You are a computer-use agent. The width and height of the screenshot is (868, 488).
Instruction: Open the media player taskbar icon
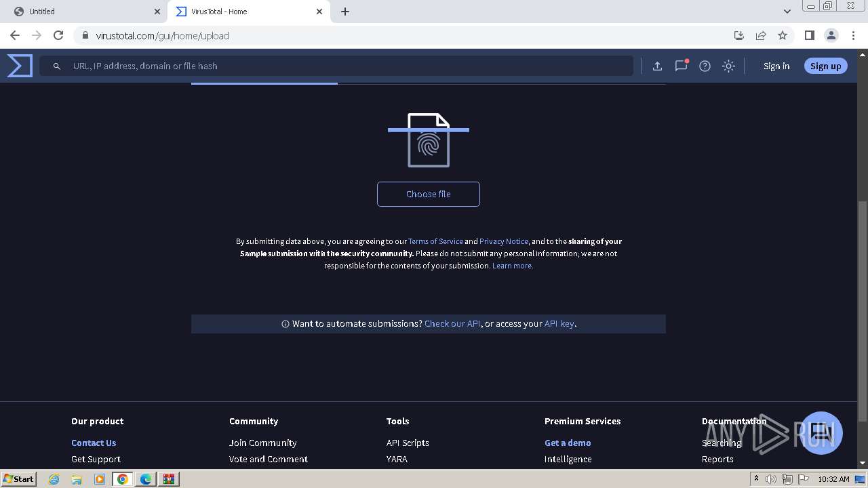click(100, 479)
